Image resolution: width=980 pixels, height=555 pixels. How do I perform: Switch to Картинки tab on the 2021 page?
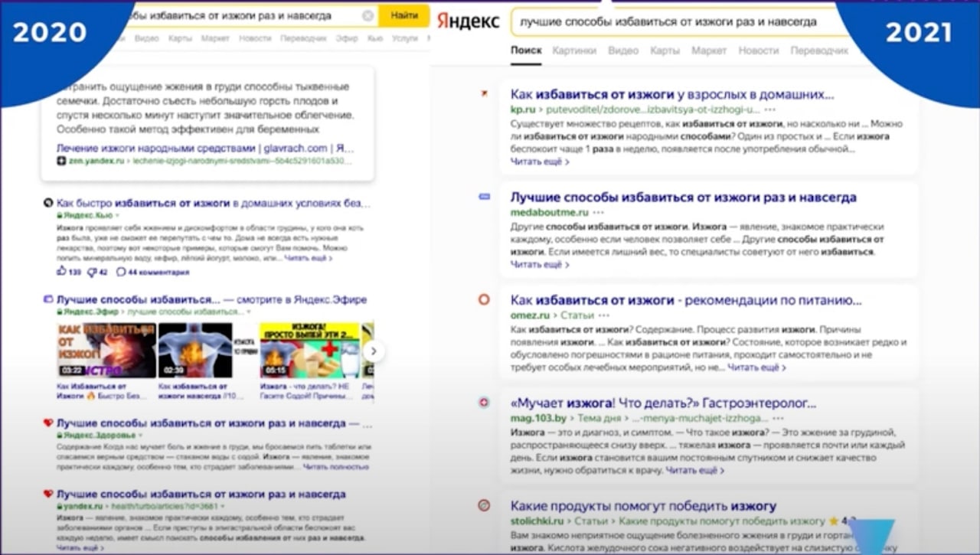click(574, 51)
